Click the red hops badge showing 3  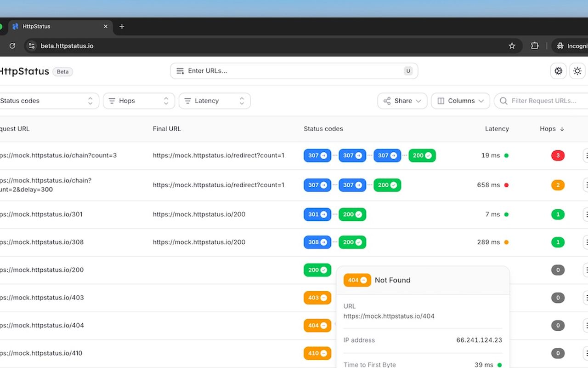coord(558,155)
